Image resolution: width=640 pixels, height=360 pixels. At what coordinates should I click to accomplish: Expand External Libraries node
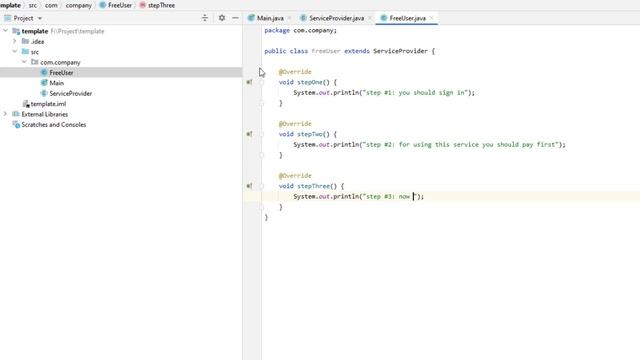[x=5, y=114]
